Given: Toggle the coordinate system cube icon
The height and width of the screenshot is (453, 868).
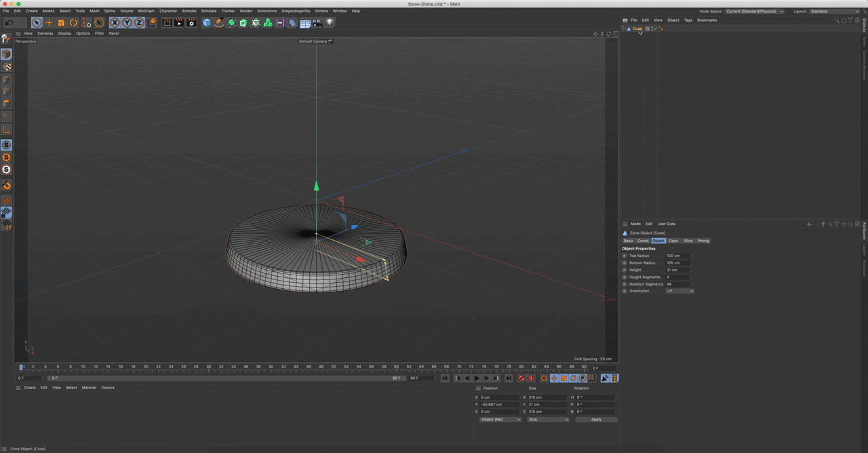Looking at the screenshot, I should 151,23.
